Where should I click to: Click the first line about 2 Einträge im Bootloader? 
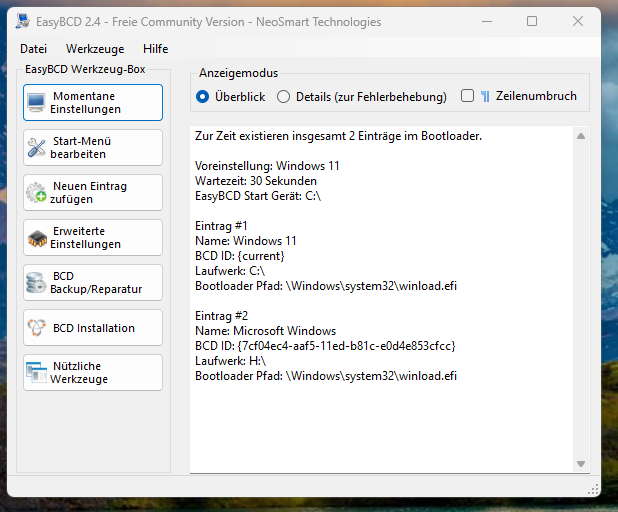338,136
